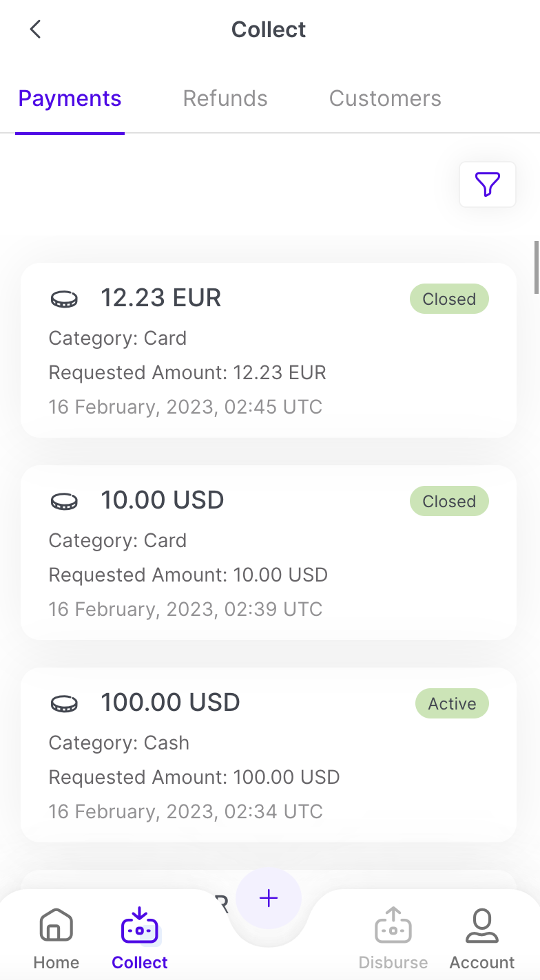The height and width of the screenshot is (980, 540).
Task: Switch to the Customers tab
Action: click(x=385, y=98)
